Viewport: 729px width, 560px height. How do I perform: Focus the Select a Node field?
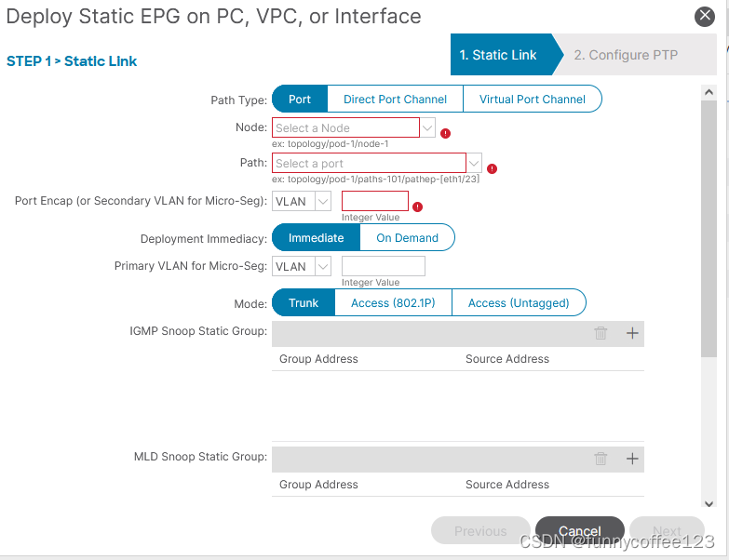[345, 127]
